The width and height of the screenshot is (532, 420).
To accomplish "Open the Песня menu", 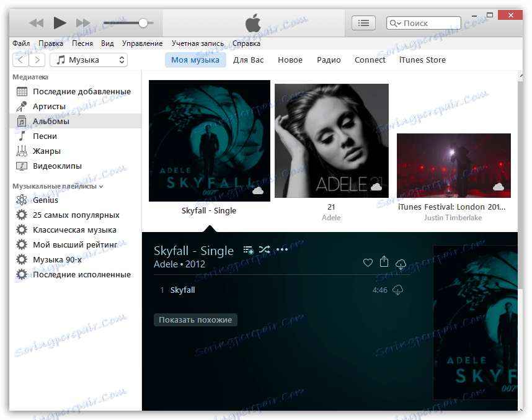I will [82, 43].
